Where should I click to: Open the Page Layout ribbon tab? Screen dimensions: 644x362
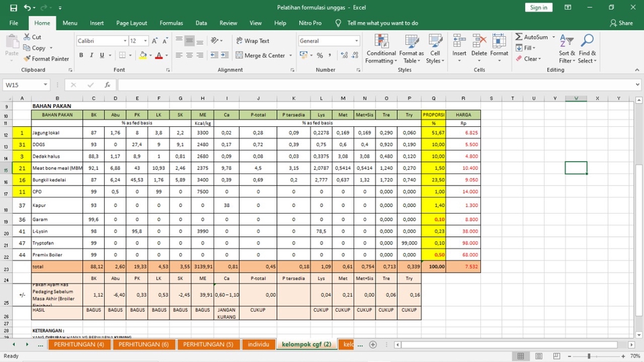(x=131, y=23)
